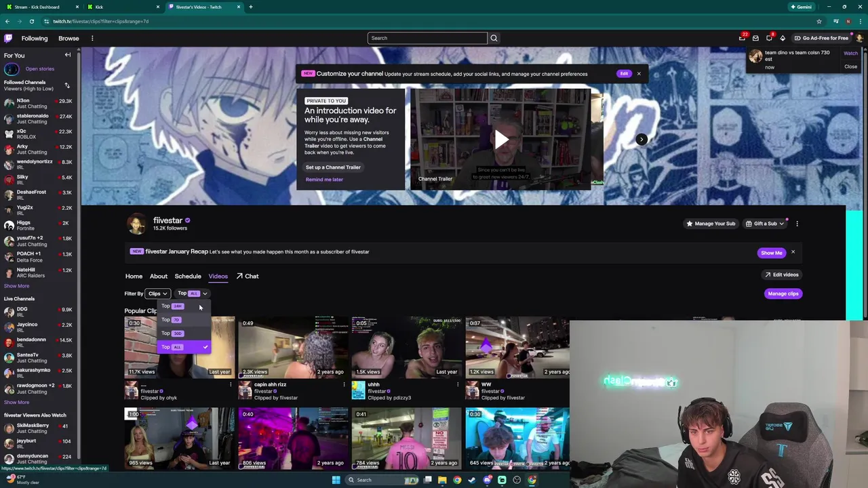
Task: Select Top 24H range option
Action: (x=184, y=306)
